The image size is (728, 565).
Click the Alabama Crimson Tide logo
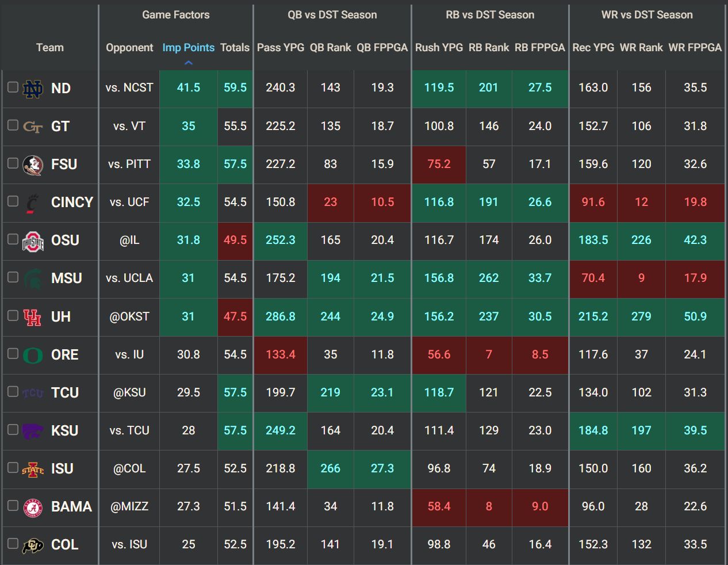click(33, 507)
